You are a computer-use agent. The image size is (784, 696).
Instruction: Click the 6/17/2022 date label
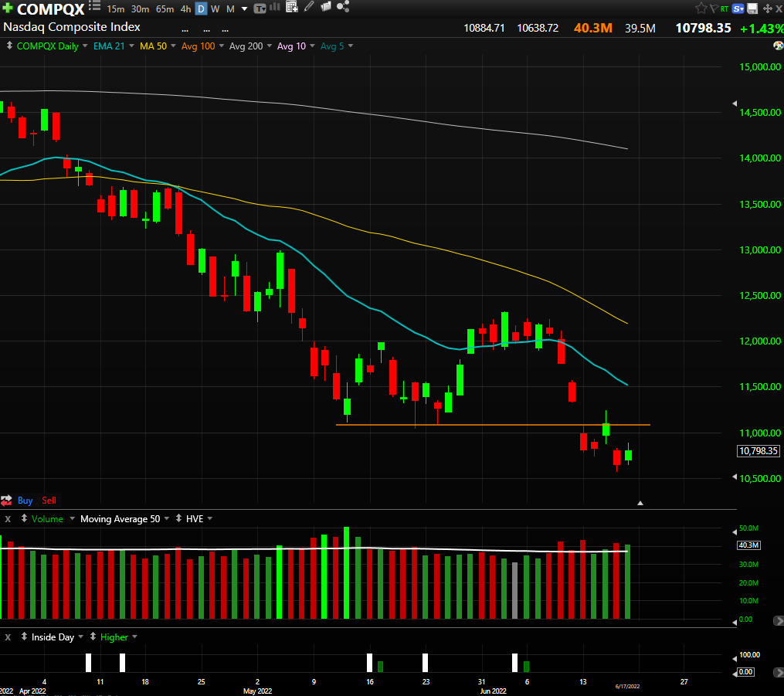point(627,687)
